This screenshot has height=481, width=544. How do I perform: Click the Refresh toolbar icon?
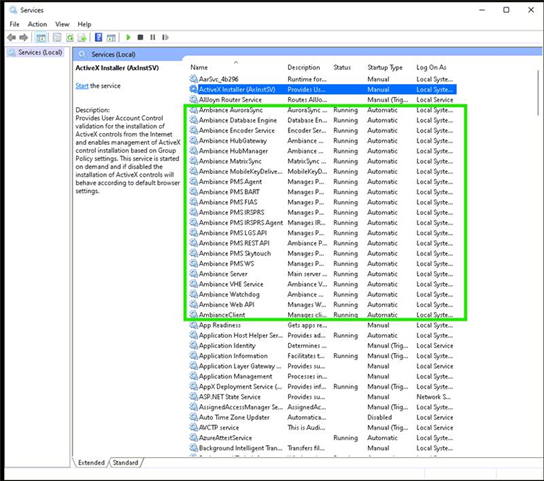70,37
